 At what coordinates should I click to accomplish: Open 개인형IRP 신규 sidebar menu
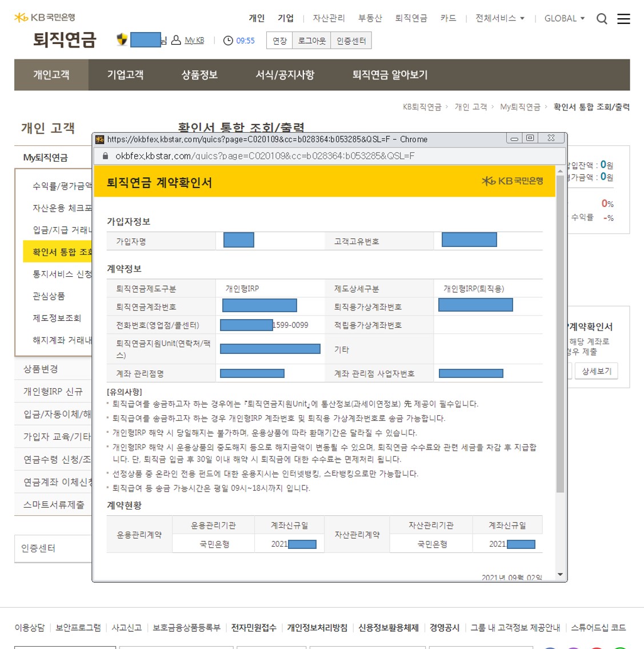[53, 391]
